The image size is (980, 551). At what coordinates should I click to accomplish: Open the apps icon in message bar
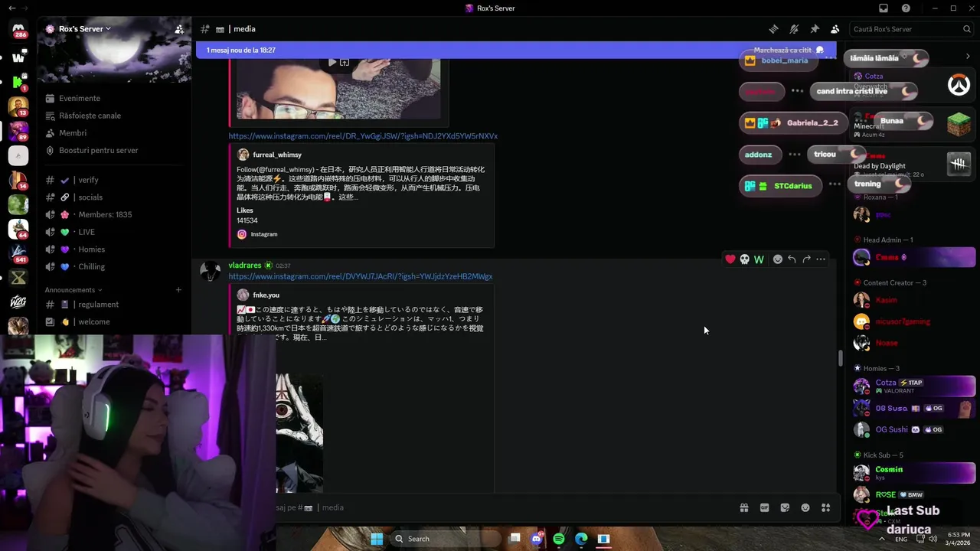[x=825, y=507]
